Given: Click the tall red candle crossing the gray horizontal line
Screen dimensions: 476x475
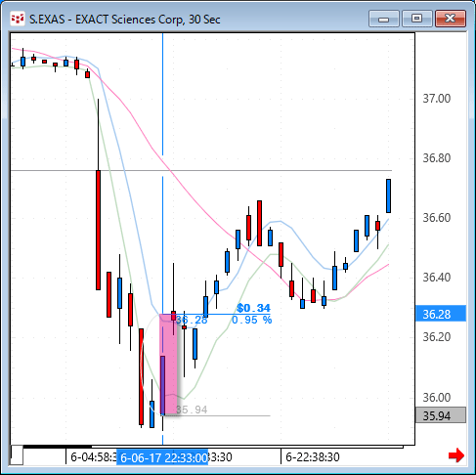Looking at the screenshot, I should (98, 230).
